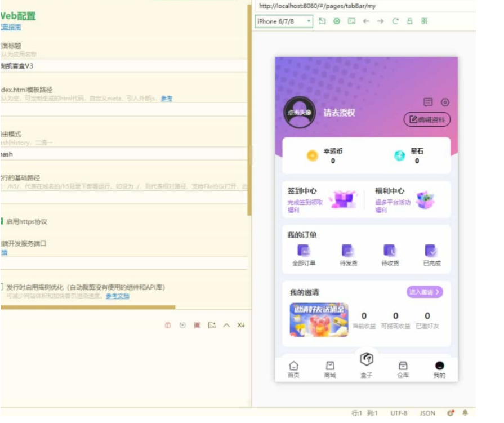Click the invite friends banner image

point(319,320)
